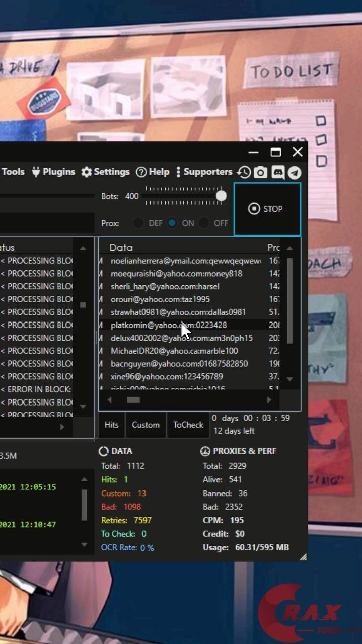The width and height of the screenshot is (362, 644).
Task: Click the Data list scroll-left arrow
Action: (110, 400)
